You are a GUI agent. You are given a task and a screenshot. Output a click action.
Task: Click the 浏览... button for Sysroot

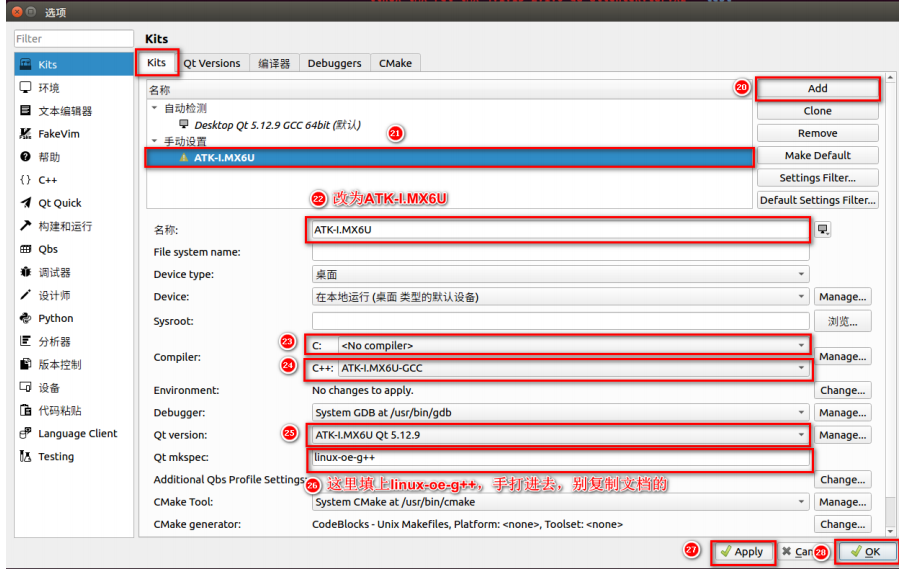coord(842,321)
